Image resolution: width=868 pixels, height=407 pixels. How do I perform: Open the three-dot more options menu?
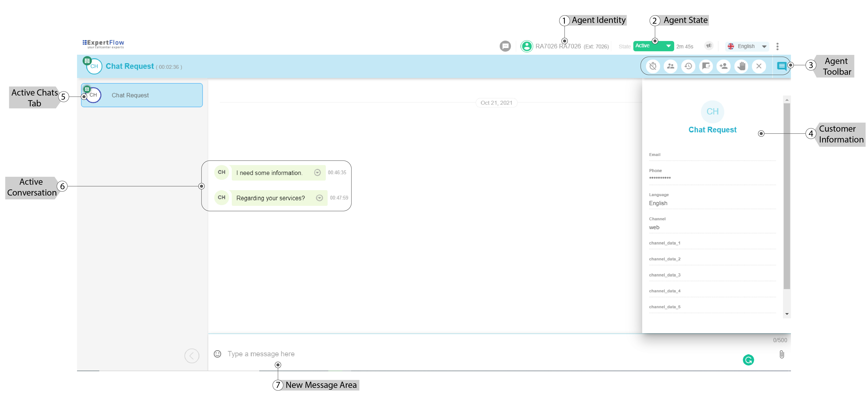click(x=777, y=46)
